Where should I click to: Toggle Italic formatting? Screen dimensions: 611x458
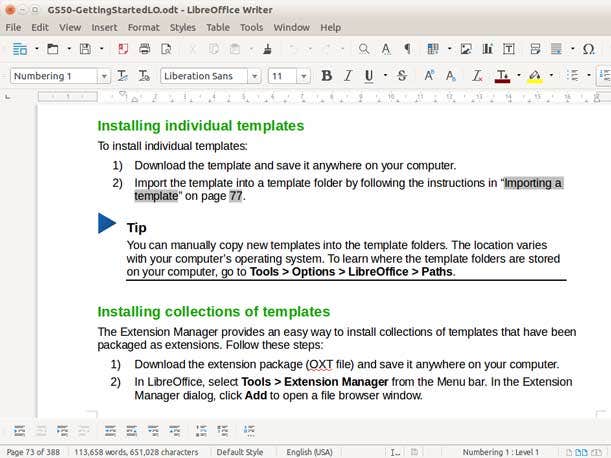348,76
